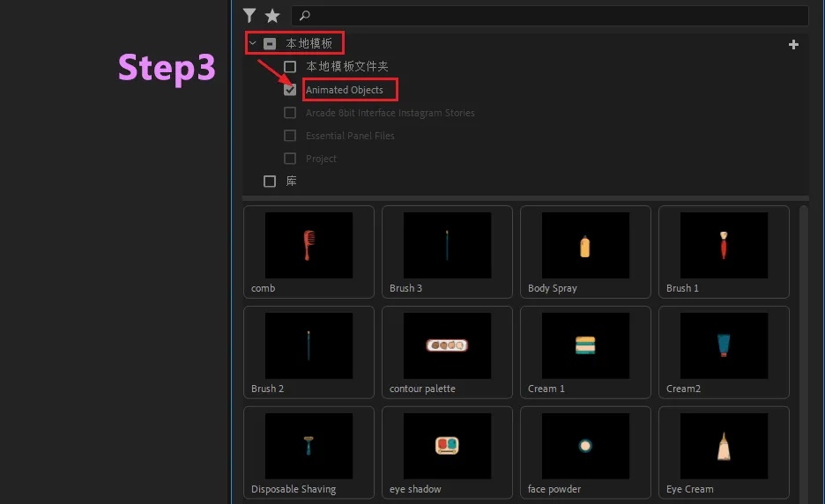Choose the contour palette template
Image resolution: width=825 pixels, height=504 pixels.
(447, 346)
